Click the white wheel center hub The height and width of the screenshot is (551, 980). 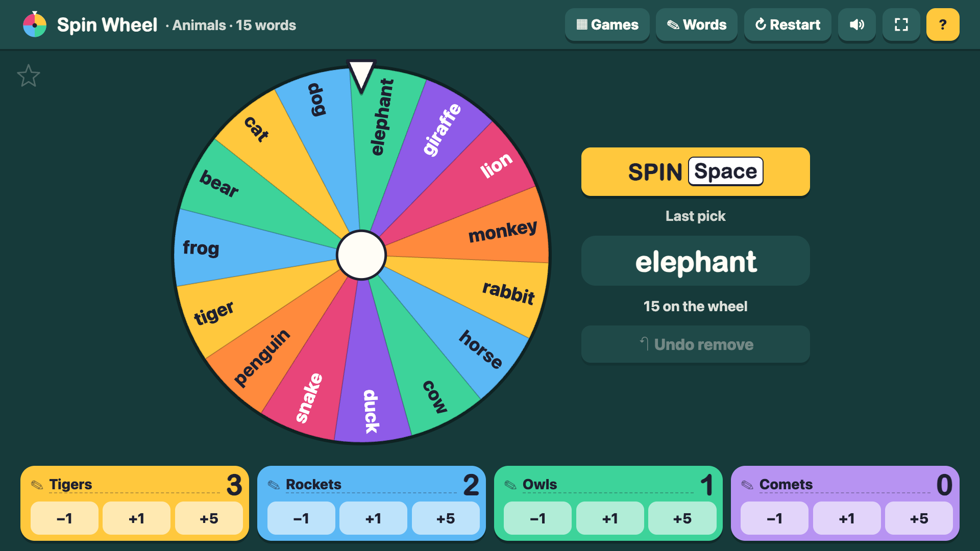click(x=361, y=255)
